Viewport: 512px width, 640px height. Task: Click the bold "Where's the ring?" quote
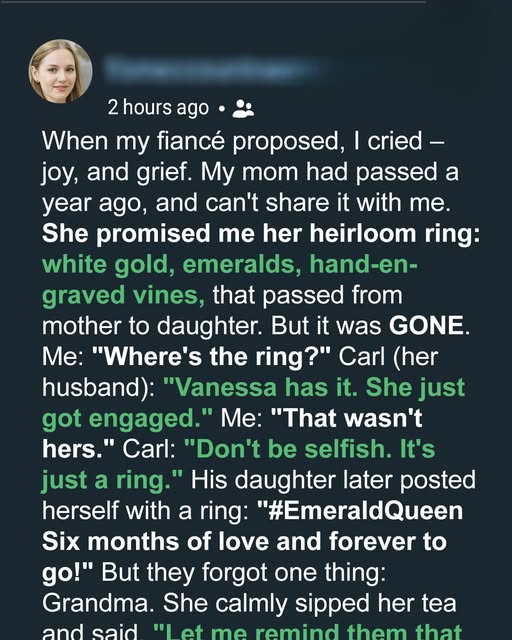click(x=211, y=356)
